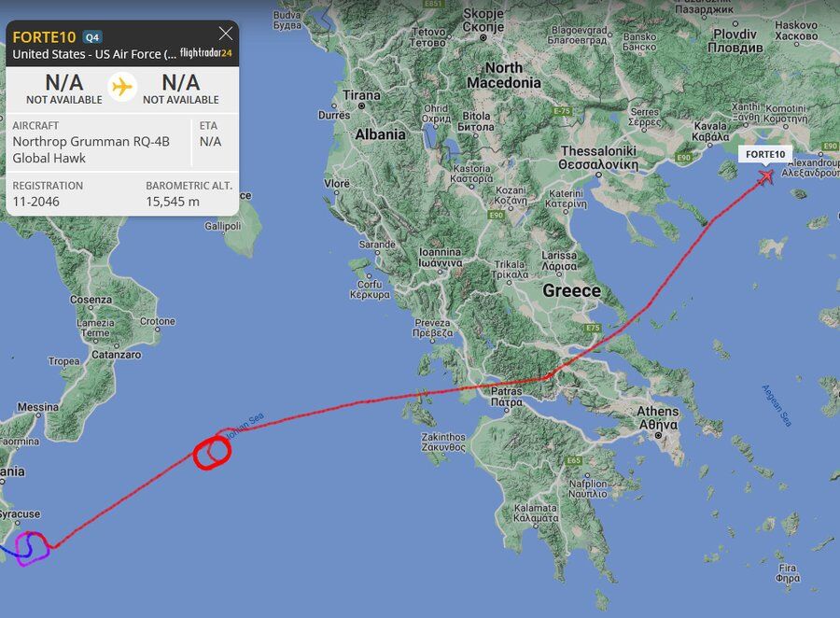Click the registration 11-2046 value
Screen dimensions: 840x618
click(x=35, y=202)
